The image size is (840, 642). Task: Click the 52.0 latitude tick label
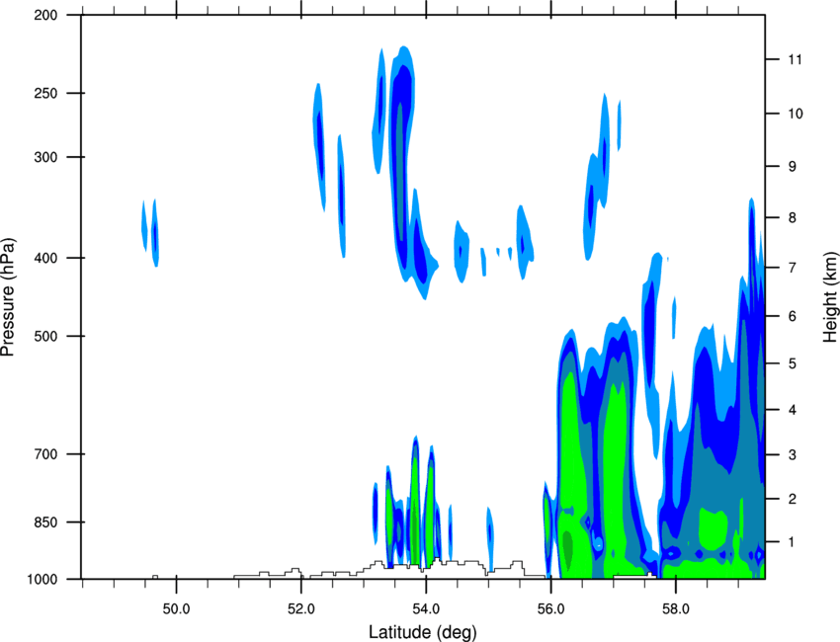click(x=301, y=609)
